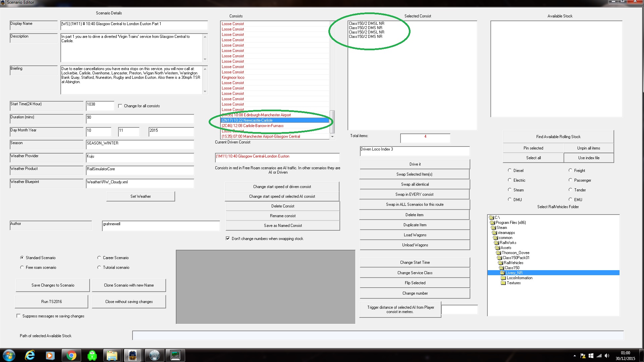Viewport: 644px width, 362px height.
Task: Open the Textures folder in tree
Action: pyautogui.click(x=514, y=283)
